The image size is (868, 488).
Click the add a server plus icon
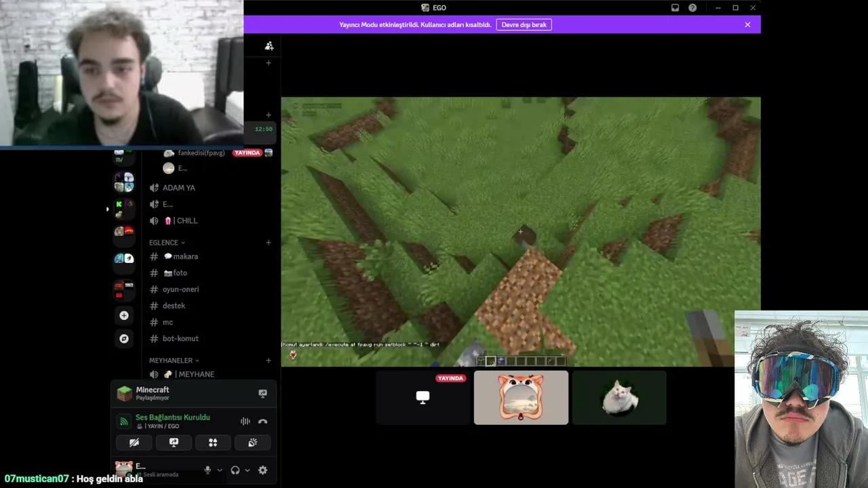pyautogui.click(x=123, y=315)
